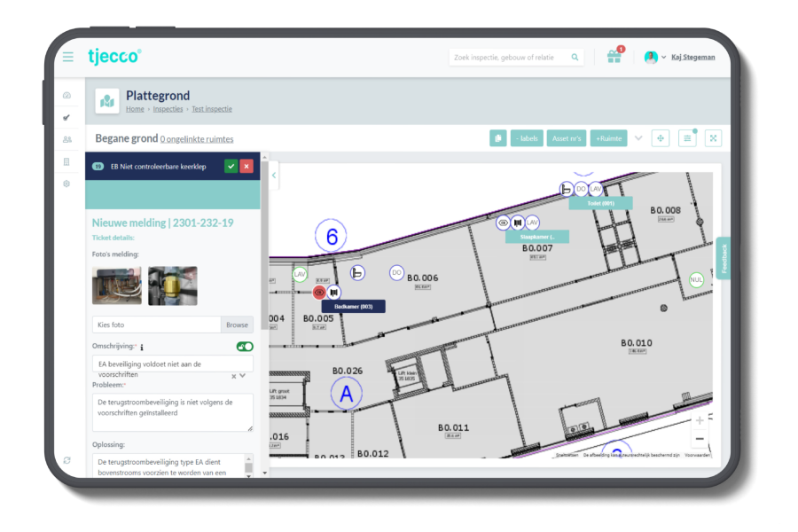Screen dimensions: 798x532
Task: Expand the dropdown chevron next to +Ruimte
Action: [x=638, y=138]
